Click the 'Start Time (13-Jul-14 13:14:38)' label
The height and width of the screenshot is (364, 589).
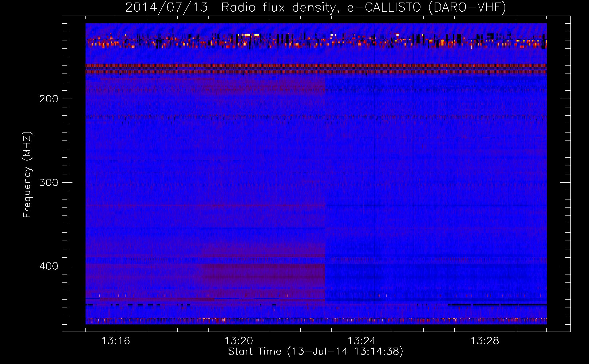click(316, 352)
